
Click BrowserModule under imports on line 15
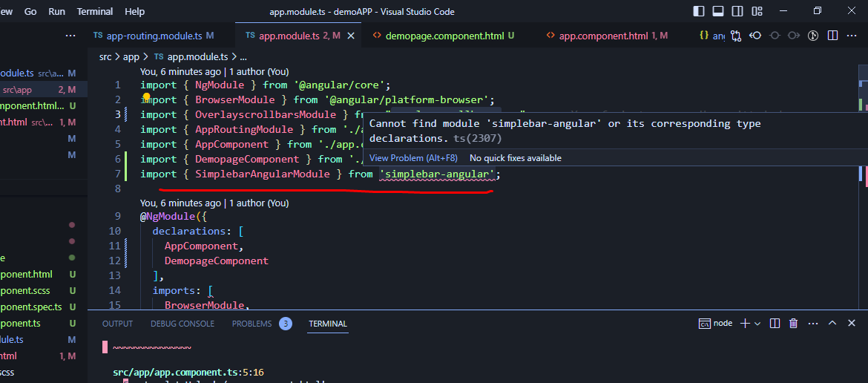[x=204, y=306]
